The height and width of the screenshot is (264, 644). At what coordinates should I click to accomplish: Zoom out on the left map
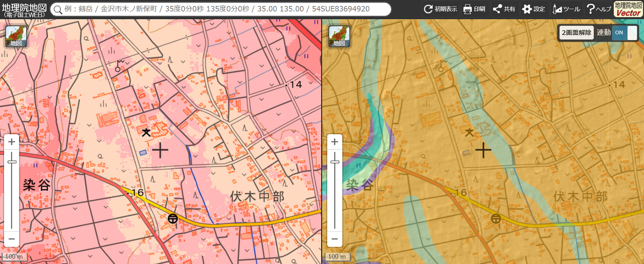12,239
